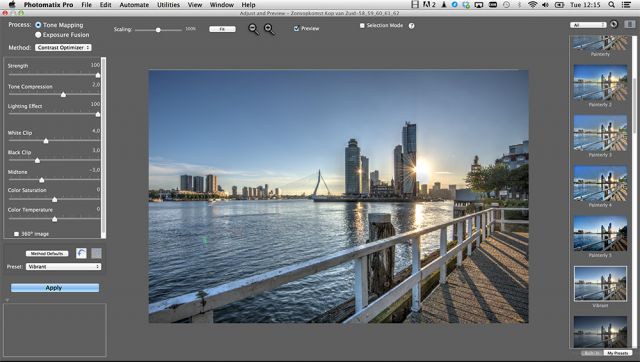640x362 pixels.
Task: Click the settings panel vertical scrollbar
Action: [103, 147]
